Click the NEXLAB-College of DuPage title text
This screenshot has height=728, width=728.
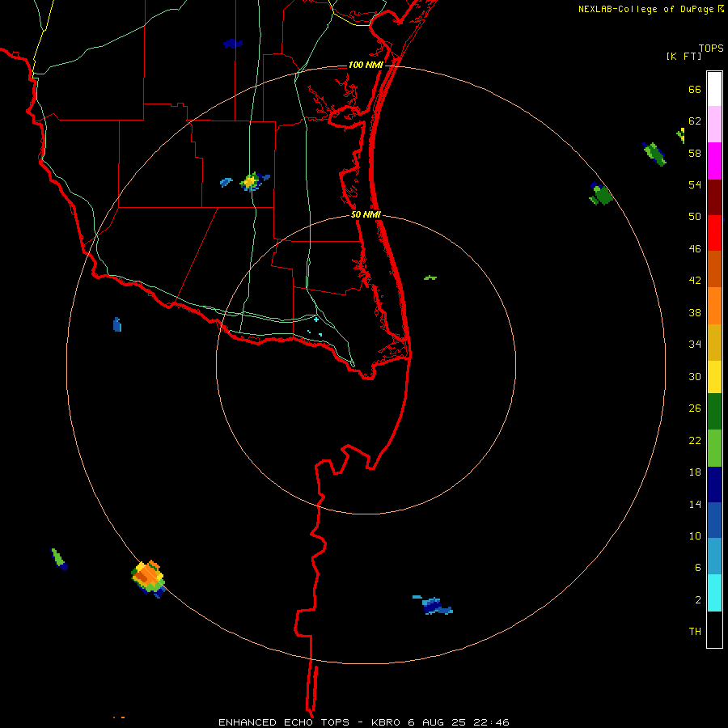tap(645, 9)
